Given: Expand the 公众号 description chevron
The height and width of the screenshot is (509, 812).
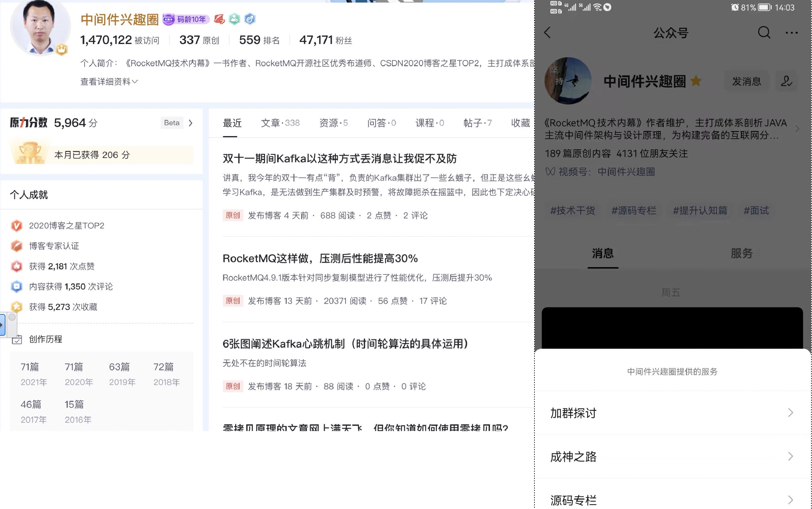Looking at the screenshot, I should point(797,129).
